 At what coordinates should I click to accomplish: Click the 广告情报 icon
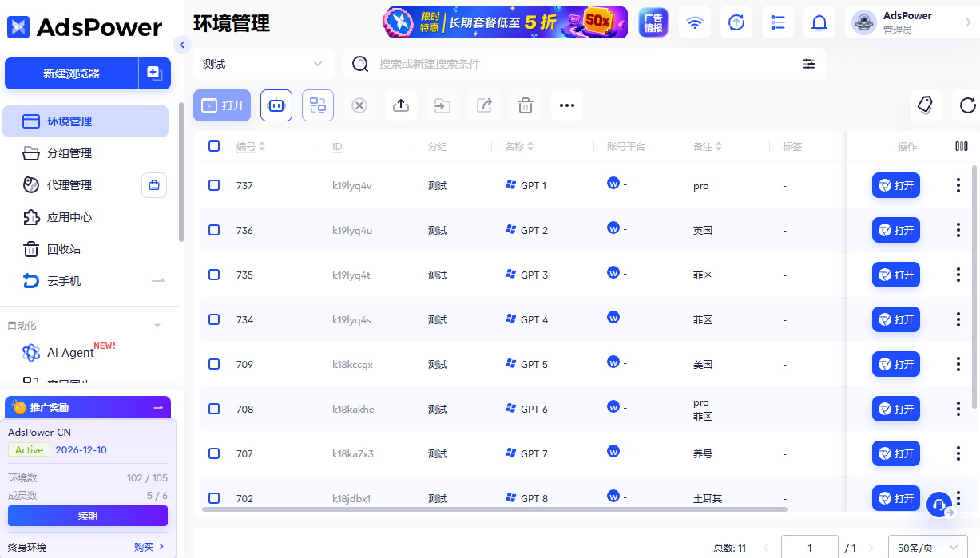click(x=654, y=22)
